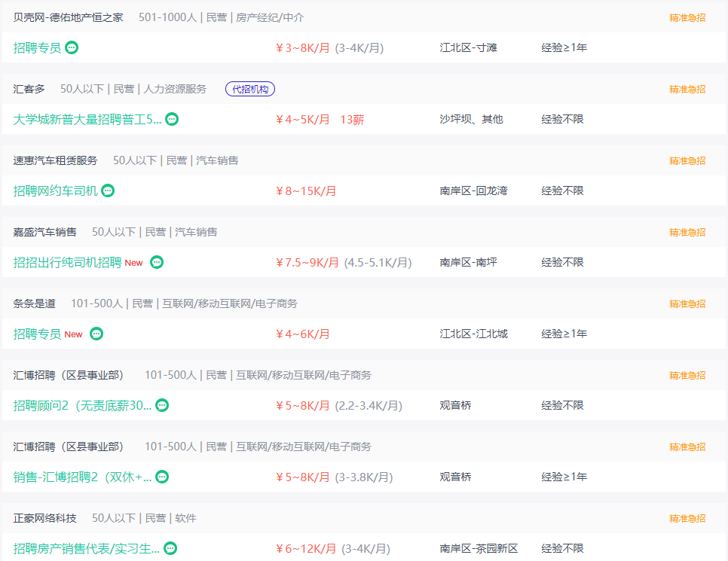728x561 pixels.
Task: Open chat icon next to 招聘顾问2
Action: pos(162,405)
